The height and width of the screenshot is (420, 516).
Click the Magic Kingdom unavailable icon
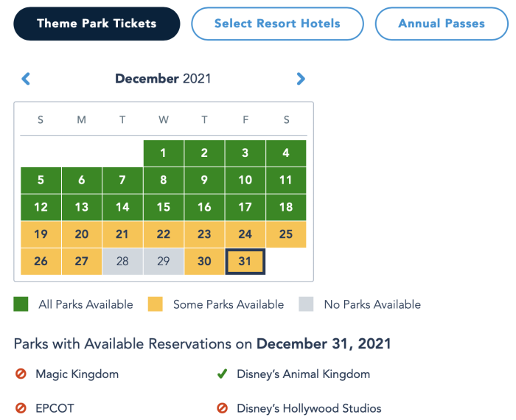pos(21,374)
